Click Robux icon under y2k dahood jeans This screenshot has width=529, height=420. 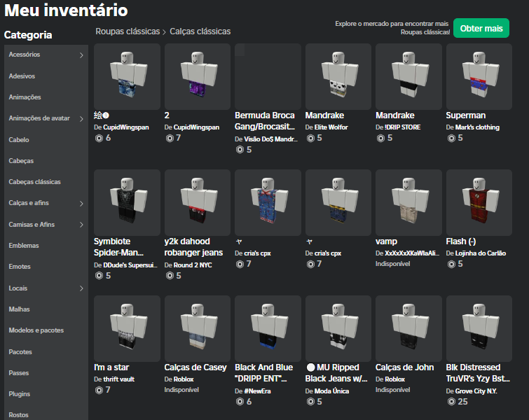(x=170, y=276)
